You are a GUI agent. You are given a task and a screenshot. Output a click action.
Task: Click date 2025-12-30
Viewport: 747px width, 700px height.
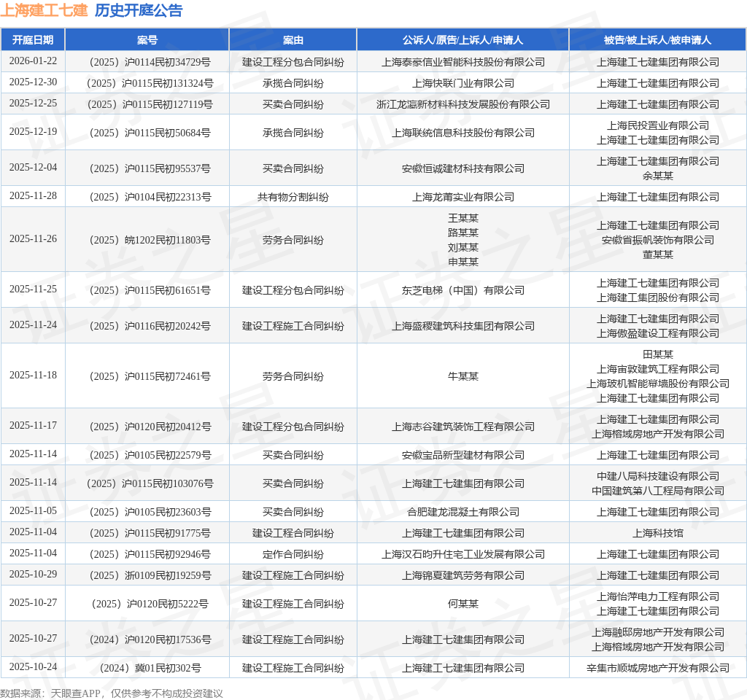(33, 82)
